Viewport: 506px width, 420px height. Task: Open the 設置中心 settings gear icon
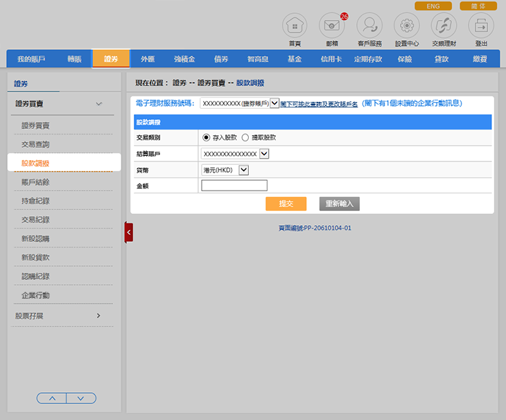406,26
